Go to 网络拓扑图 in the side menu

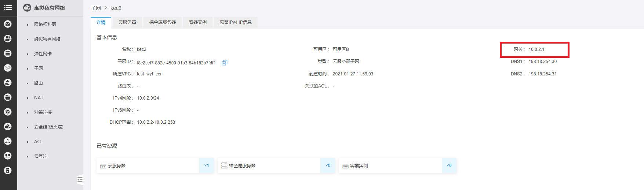click(45, 25)
